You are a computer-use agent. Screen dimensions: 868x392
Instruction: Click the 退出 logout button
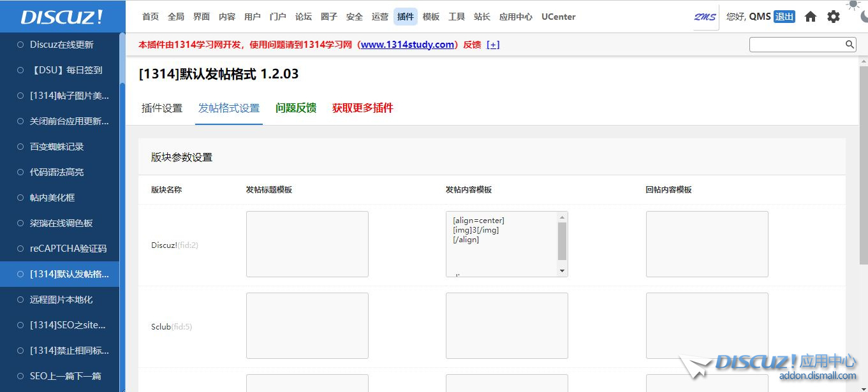pos(784,17)
